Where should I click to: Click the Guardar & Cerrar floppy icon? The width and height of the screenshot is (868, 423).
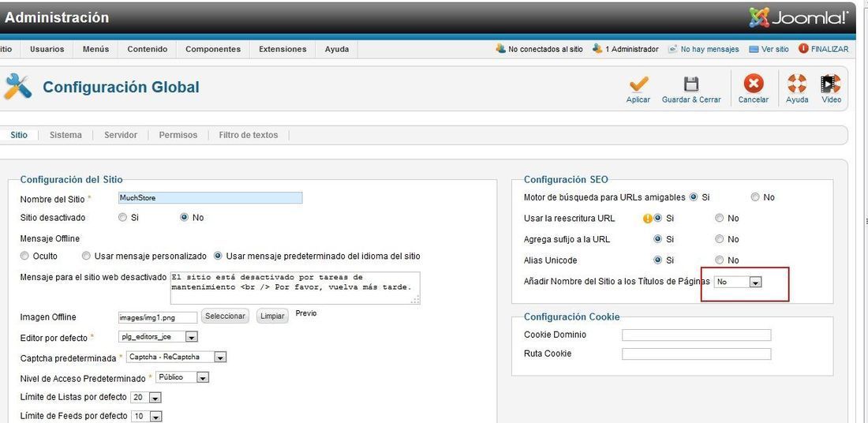pyautogui.click(x=691, y=84)
